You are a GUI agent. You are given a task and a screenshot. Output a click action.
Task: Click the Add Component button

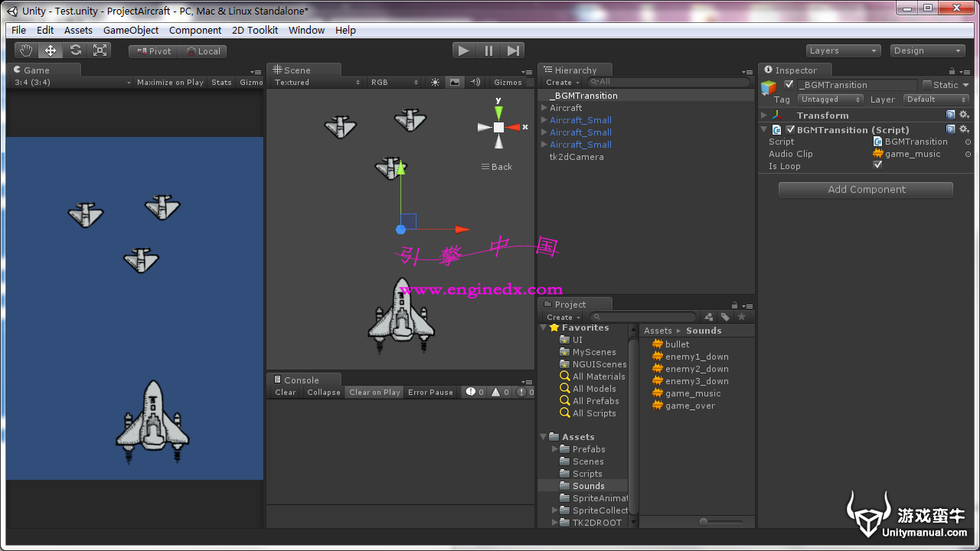click(866, 190)
